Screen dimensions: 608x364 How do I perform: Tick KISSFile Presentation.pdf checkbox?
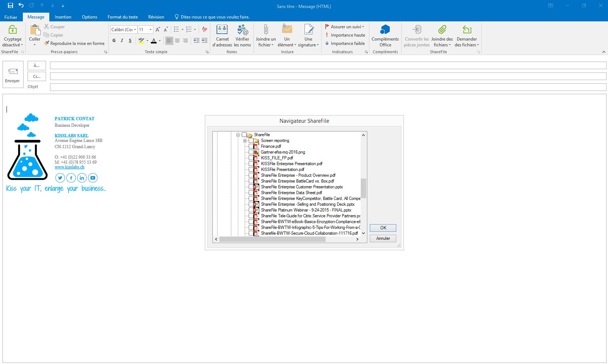coord(251,170)
